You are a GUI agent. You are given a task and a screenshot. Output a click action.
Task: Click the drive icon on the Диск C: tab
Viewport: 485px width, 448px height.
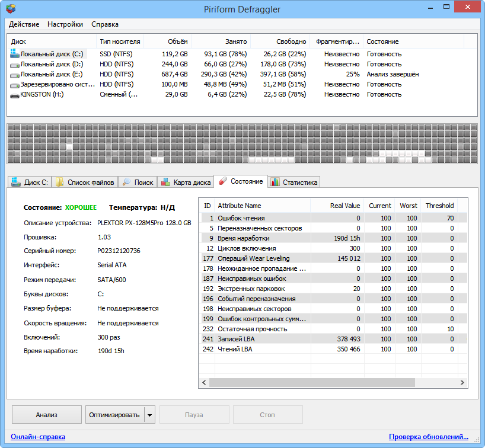click(x=16, y=182)
